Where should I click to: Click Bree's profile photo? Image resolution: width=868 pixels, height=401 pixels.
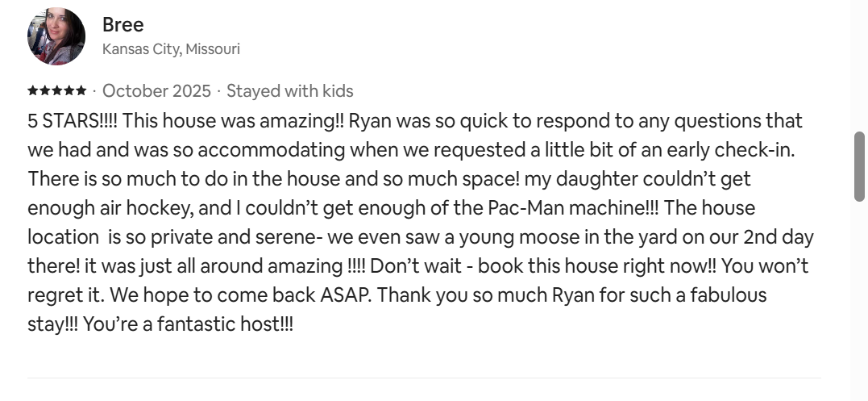56,36
